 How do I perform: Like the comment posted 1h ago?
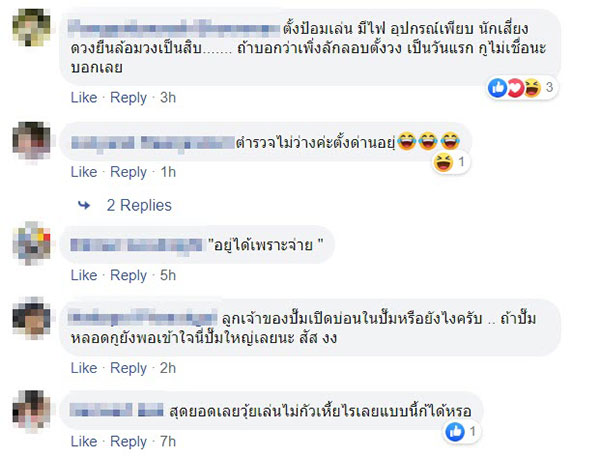tap(84, 172)
